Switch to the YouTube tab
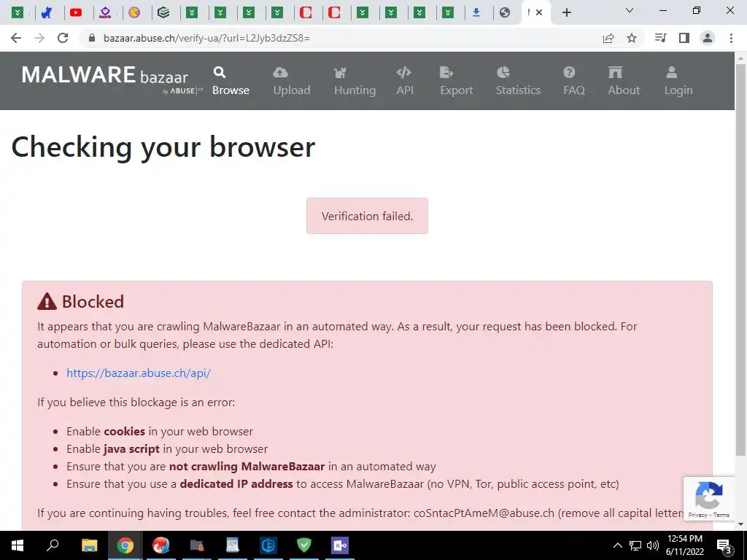The width and height of the screenshot is (747, 560). pyautogui.click(x=75, y=12)
